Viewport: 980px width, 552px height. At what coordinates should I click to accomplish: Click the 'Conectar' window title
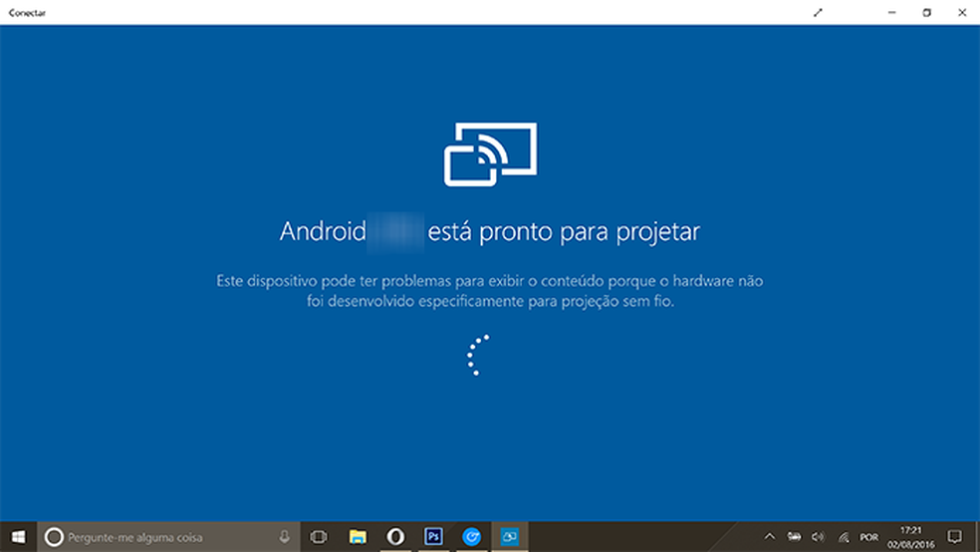[28, 13]
